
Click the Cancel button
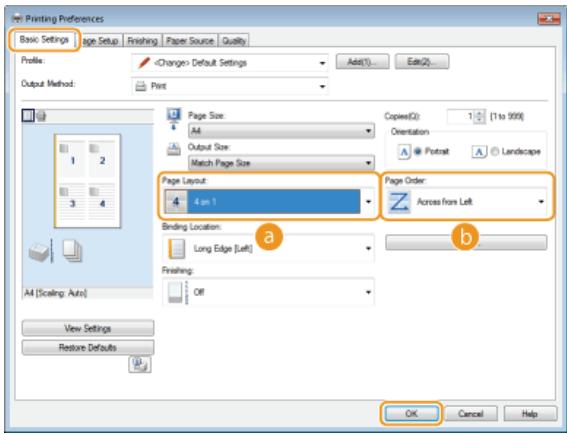[470, 413]
